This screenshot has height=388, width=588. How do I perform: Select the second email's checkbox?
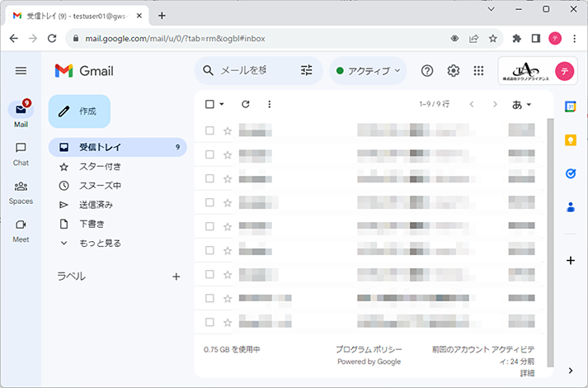209,154
